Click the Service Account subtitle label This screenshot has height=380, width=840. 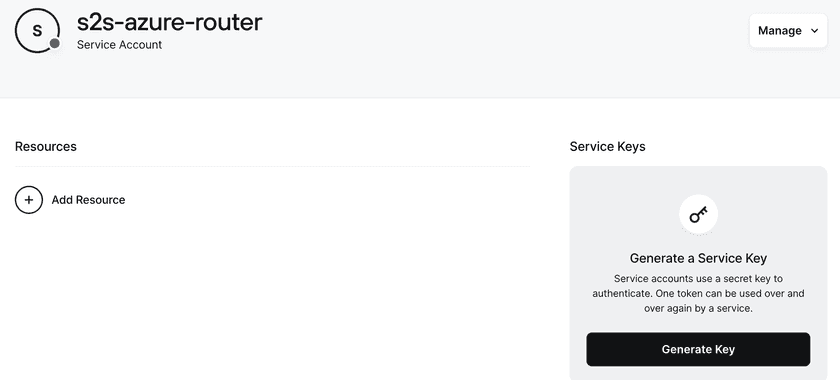pyautogui.click(x=119, y=45)
